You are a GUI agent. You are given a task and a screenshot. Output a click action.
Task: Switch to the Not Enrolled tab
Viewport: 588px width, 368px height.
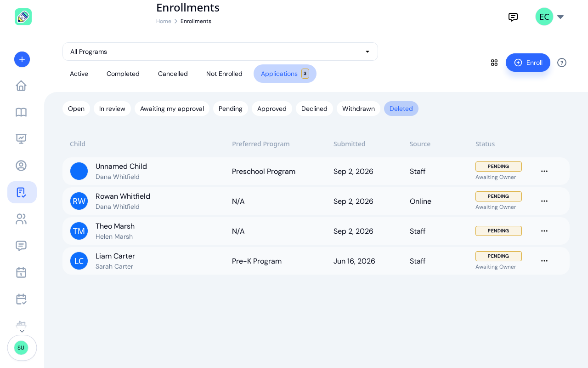pyautogui.click(x=224, y=74)
